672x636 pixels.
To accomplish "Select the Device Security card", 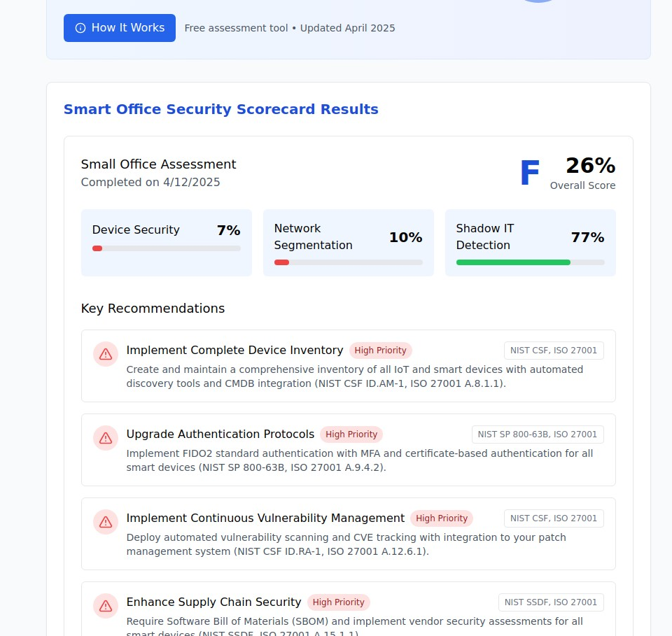I will point(166,243).
